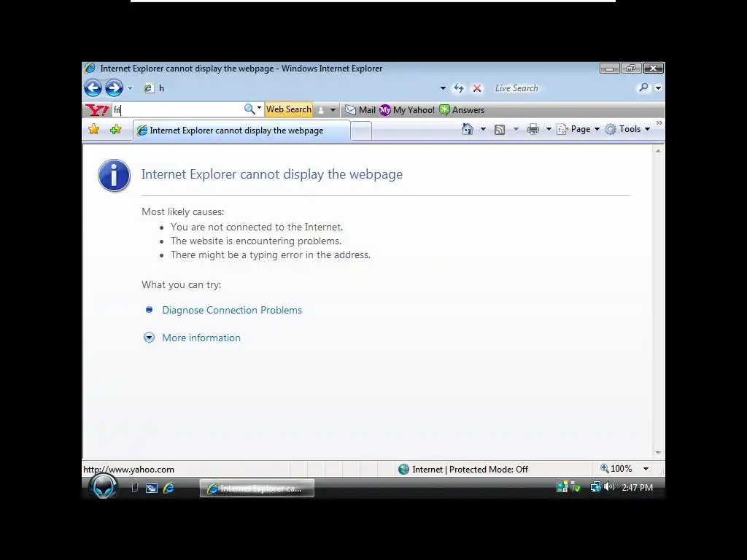Click the leftmost system tray icon with colored squares

click(x=562, y=487)
